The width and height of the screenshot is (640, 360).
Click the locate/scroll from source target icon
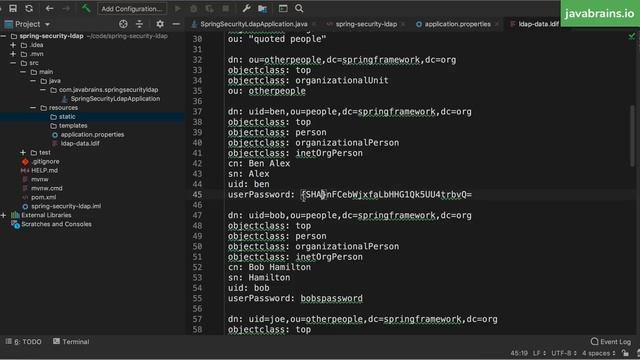pos(123,24)
